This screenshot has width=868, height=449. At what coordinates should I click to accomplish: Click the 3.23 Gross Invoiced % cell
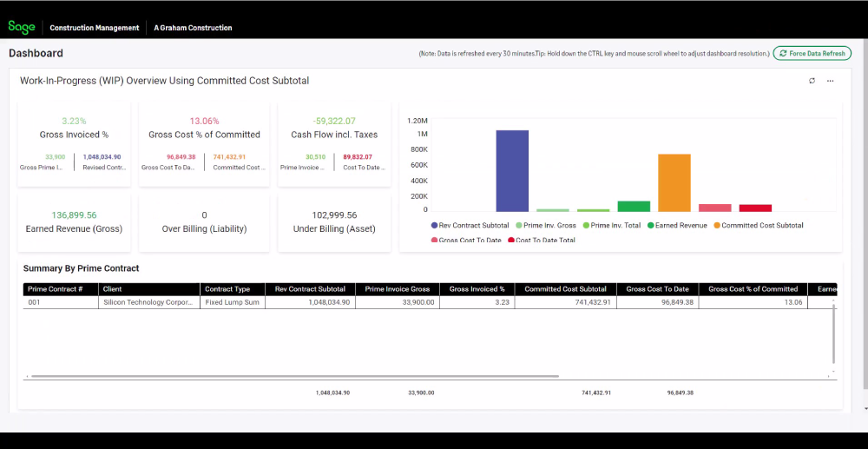[477, 302]
